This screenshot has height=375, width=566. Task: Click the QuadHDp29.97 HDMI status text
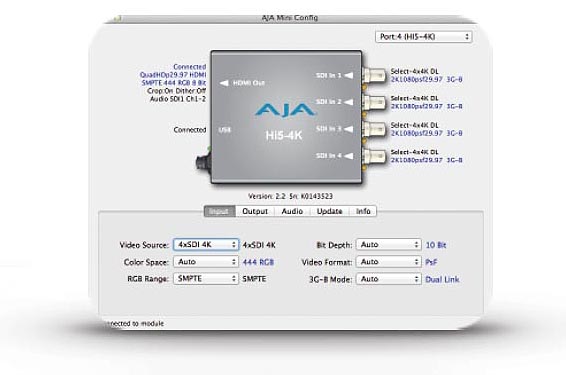(173, 75)
